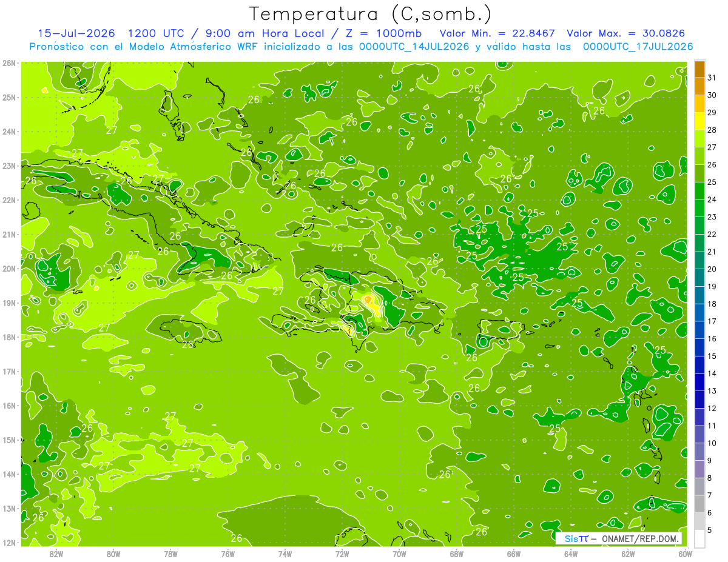728x562 pixels.
Task: Click the longitude label "60W"
Action: point(685,554)
